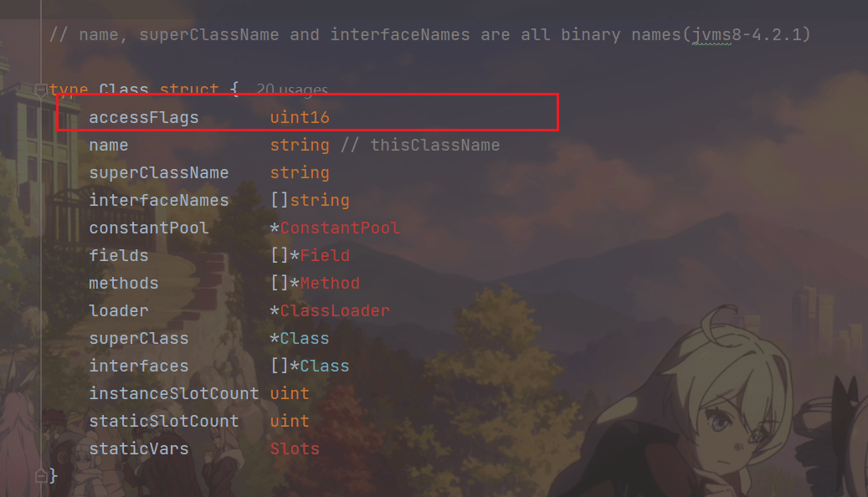Click the struct keyword in declaration
Image resolution: width=868 pixels, height=497 pixels.
pos(189,90)
